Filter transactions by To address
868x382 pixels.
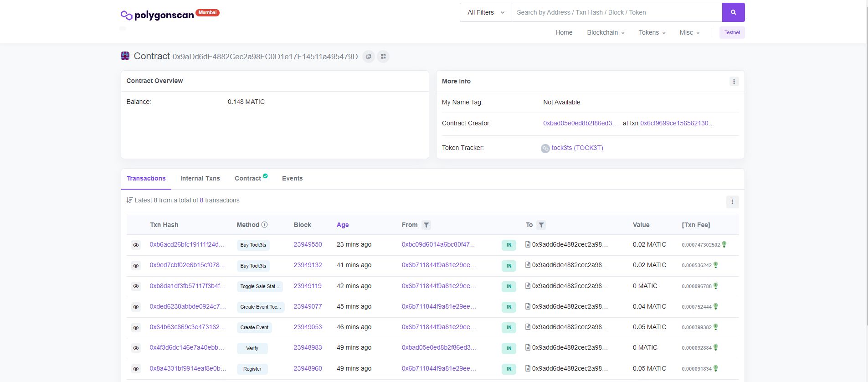click(541, 225)
